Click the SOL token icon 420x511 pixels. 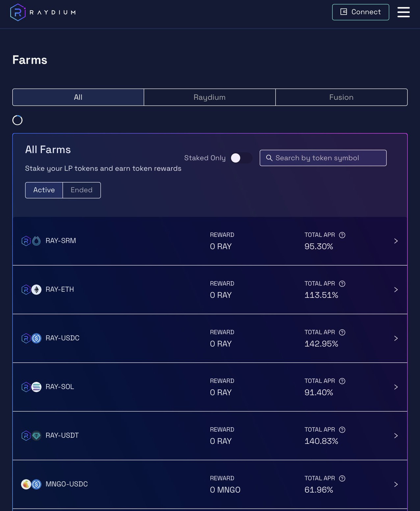tap(36, 387)
